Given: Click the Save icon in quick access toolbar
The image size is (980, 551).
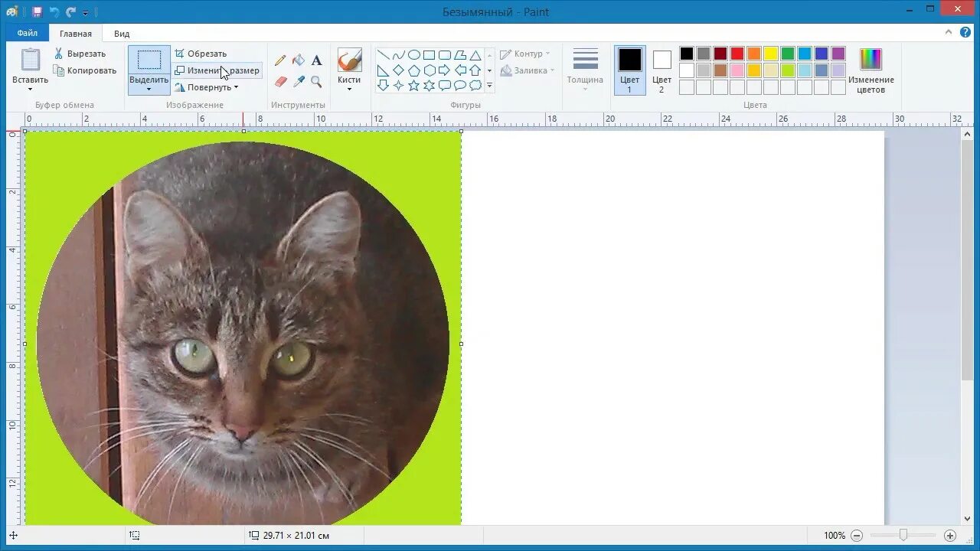Looking at the screenshot, I should click(37, 11).
